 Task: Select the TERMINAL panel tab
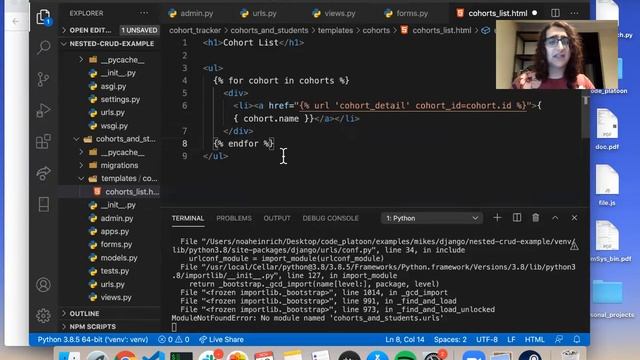click(188, 218)
